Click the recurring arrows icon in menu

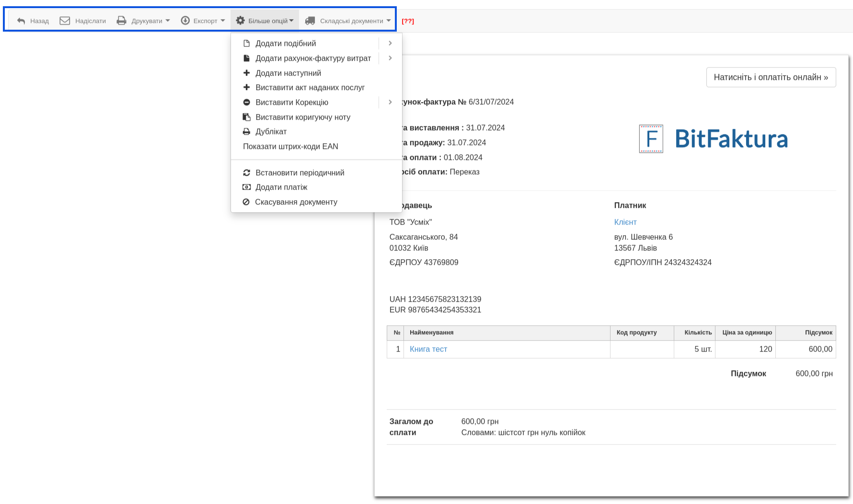coord(247,172)
